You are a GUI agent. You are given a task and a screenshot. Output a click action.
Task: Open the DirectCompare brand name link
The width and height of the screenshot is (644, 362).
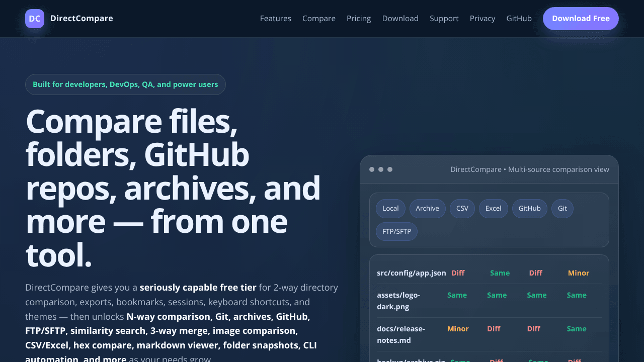click(82, 19)
